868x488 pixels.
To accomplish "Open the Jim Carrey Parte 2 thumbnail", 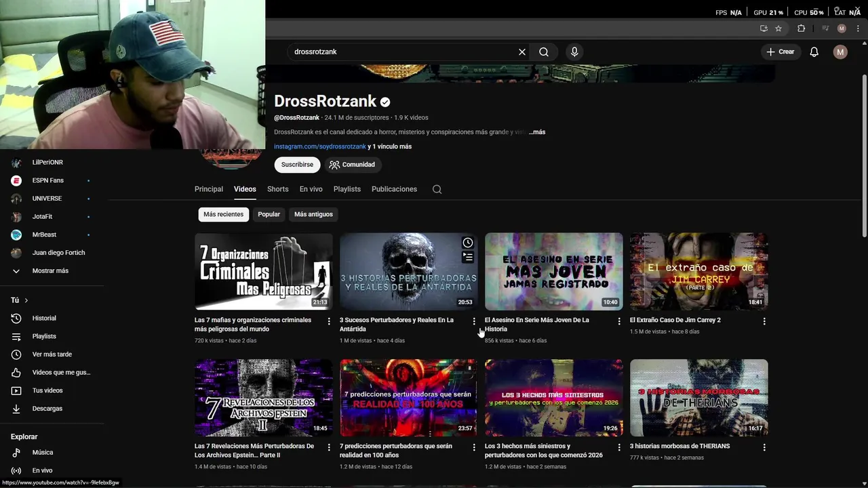I will [x=698, y=271].
